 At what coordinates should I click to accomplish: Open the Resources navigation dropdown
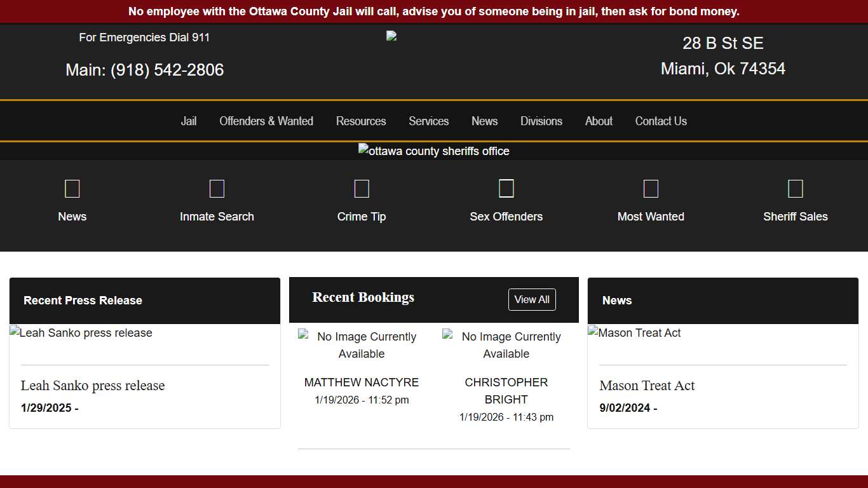(361, 121)
